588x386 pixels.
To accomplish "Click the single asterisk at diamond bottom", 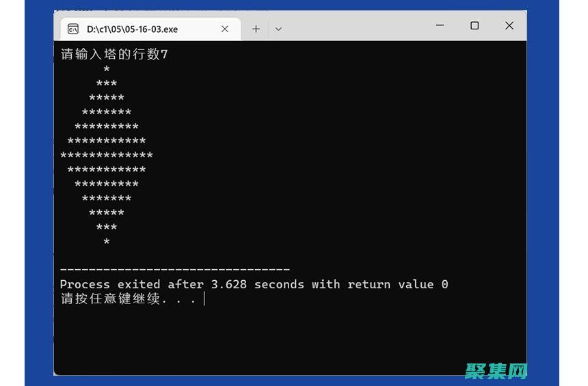I will coord(107,242).
